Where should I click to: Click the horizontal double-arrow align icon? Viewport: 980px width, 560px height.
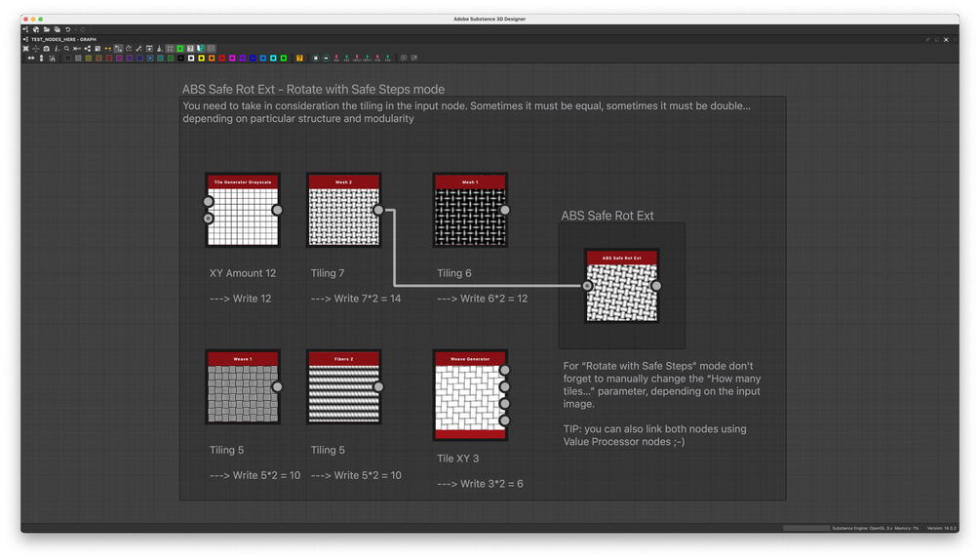[x=31, y=59]
